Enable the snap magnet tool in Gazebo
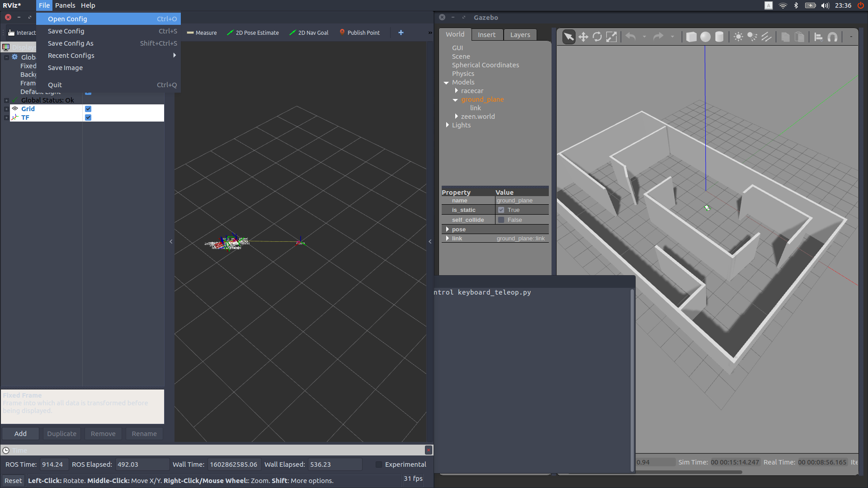 (832, 37)
